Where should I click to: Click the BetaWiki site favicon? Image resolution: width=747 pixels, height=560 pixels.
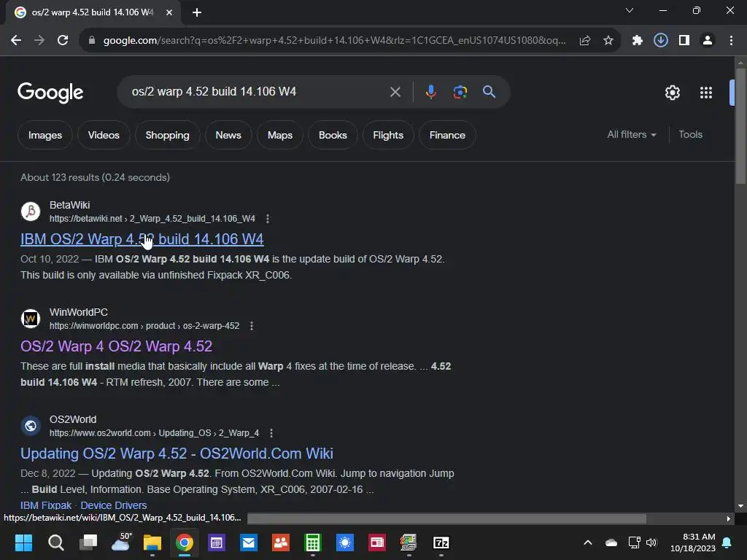(31, 211)
